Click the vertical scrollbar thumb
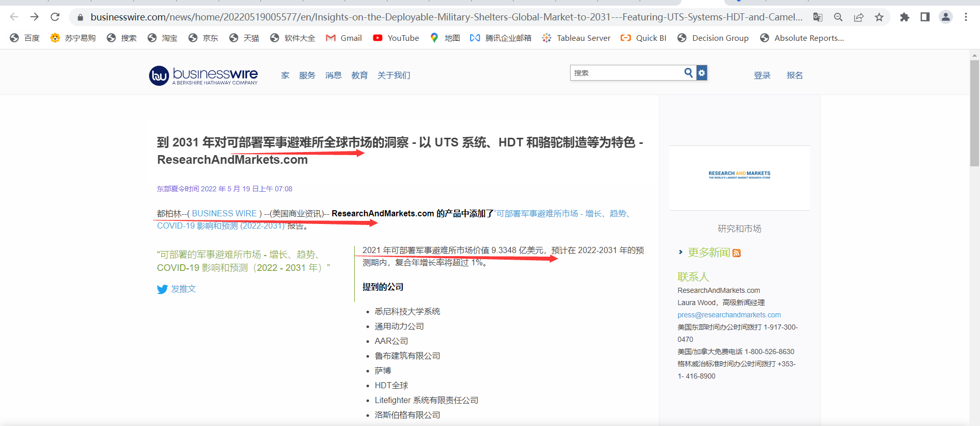 coord(974,113)
